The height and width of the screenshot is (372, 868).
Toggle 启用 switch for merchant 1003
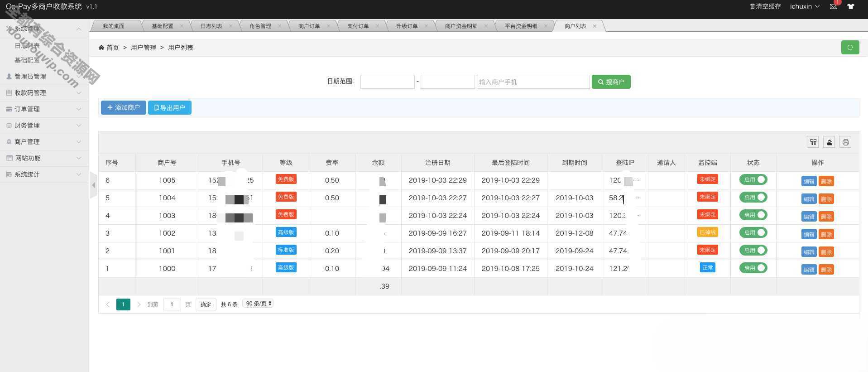753,215
